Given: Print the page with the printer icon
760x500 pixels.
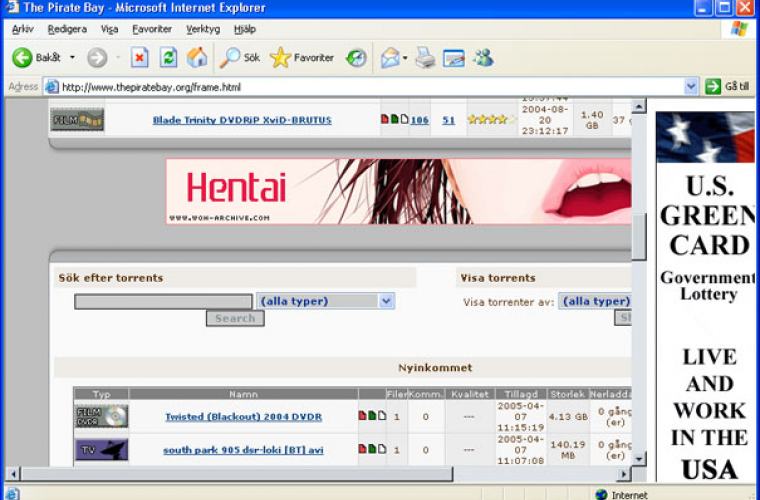Looking at the screenshot, I should 426,58.
